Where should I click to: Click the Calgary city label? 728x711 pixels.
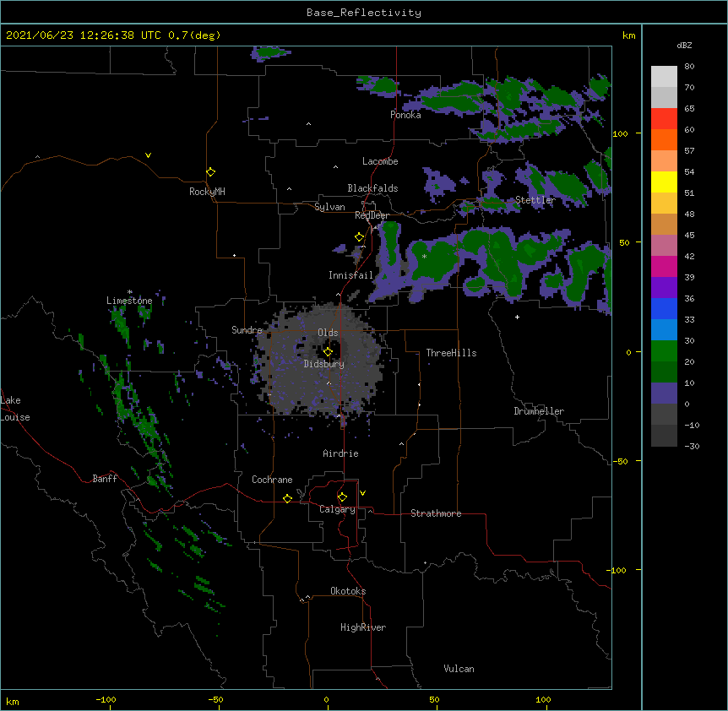338,509
